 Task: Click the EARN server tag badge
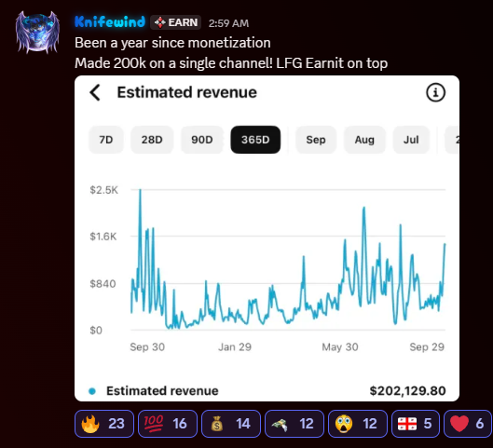175,22
